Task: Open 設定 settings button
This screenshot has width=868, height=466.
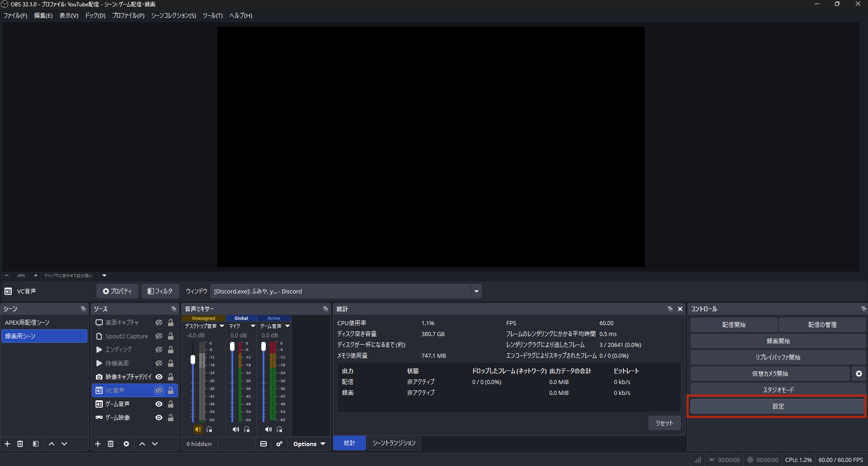Action: click(x=778, y=406)
